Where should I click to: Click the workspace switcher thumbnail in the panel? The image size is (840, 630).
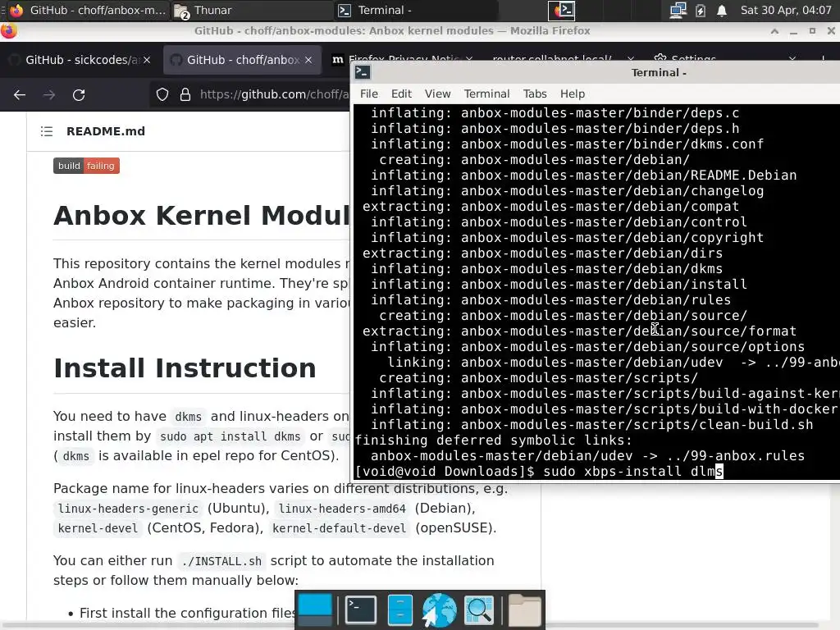pyautogui.click(x=561, y=10)
